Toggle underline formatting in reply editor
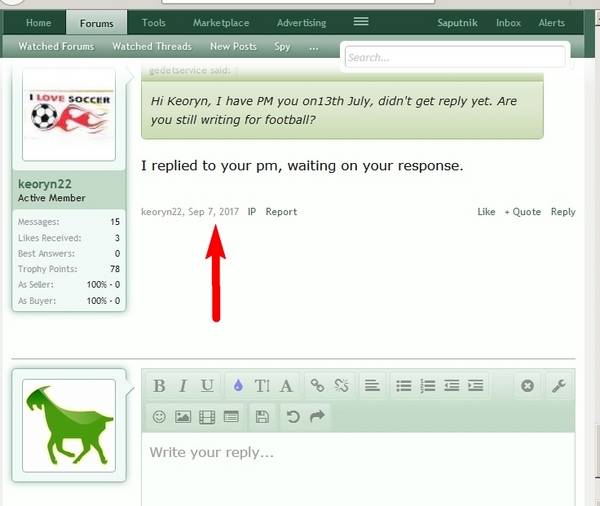 (207, 386)
